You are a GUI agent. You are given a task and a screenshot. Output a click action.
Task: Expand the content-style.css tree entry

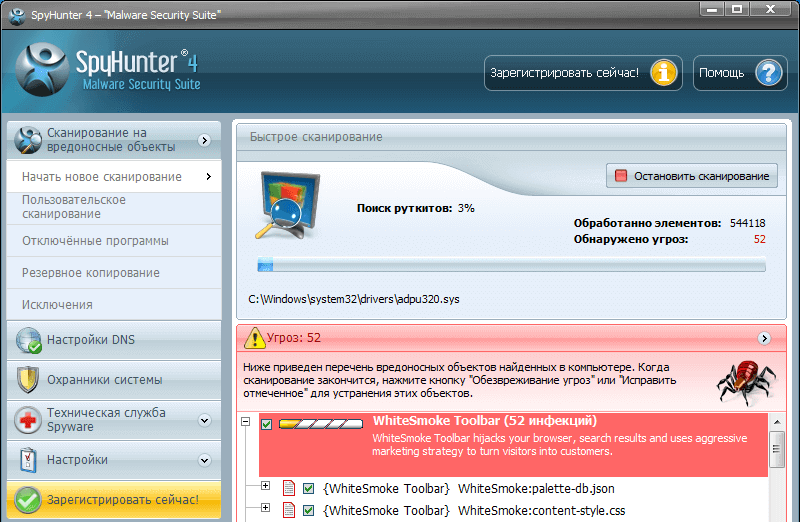(x=265, y=507)
